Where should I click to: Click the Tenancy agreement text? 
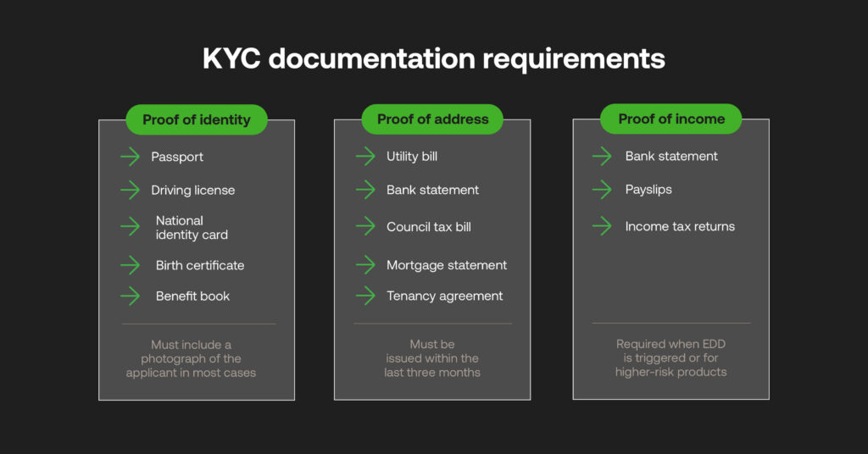click(444, 296)
